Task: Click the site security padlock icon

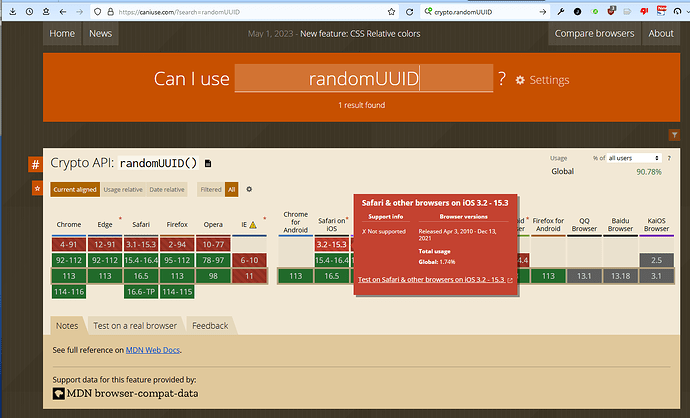Action: 110,12
